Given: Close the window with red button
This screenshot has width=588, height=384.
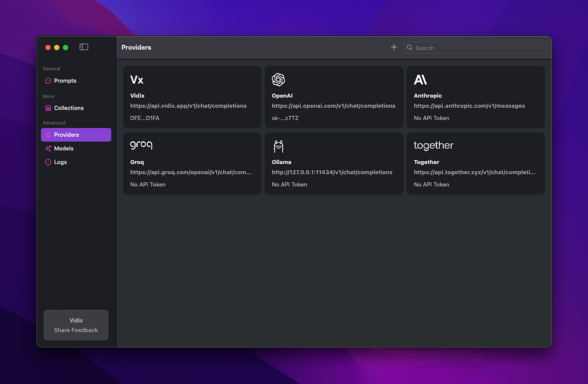Looking at the screenshot, I should [48, 47].
